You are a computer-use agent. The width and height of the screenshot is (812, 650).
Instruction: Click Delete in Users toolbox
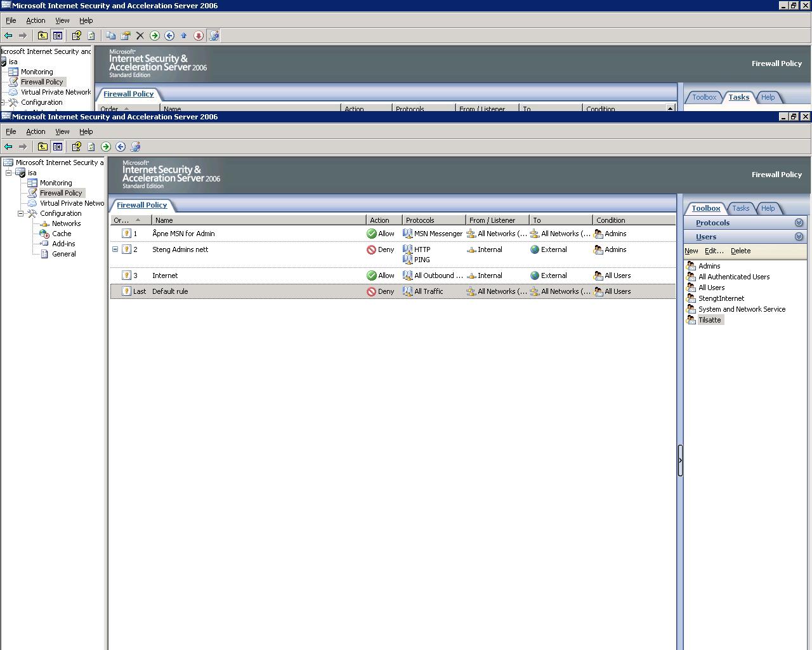click(x=740, y=251)
